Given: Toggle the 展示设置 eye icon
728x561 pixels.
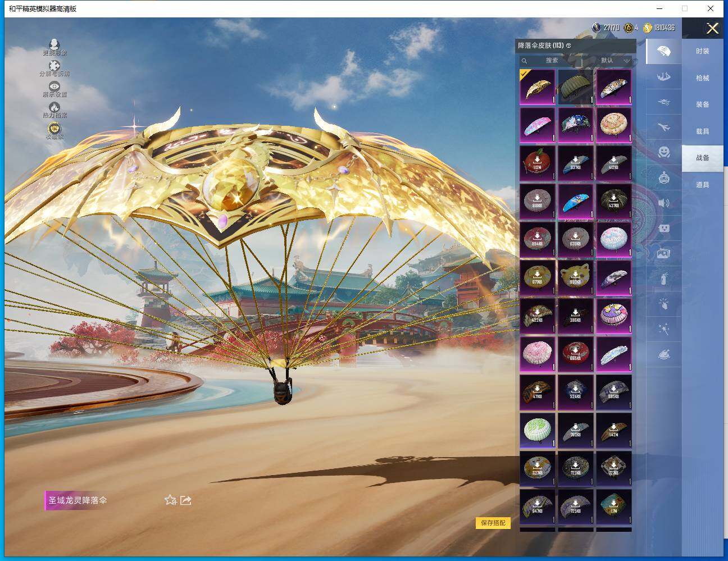Looking at the screenshot, I should (54, 86).
